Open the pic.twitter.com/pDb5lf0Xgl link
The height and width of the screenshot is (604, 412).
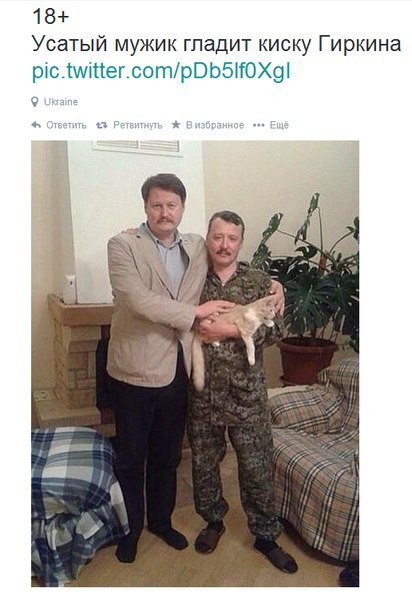[161, 71]
